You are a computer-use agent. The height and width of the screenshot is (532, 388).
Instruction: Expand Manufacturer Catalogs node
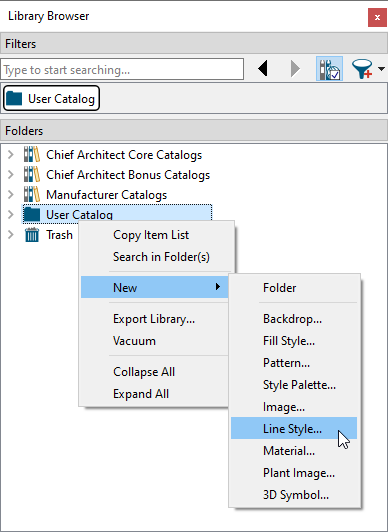point(11,195)
